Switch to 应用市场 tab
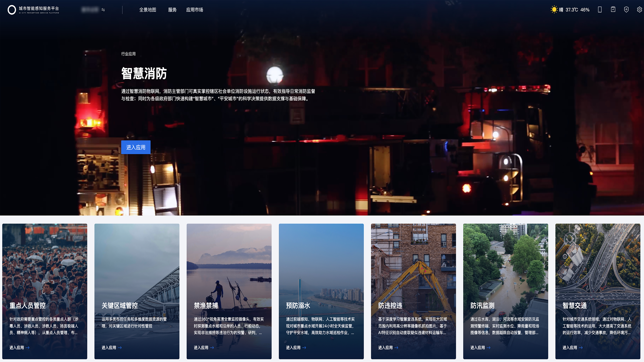 tap(195, 10)
